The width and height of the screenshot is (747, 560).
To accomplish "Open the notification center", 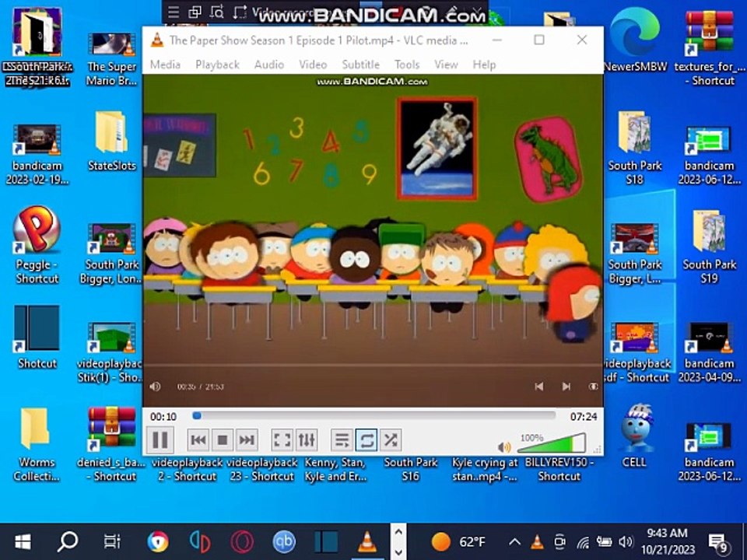I will (x=718, y=542).
